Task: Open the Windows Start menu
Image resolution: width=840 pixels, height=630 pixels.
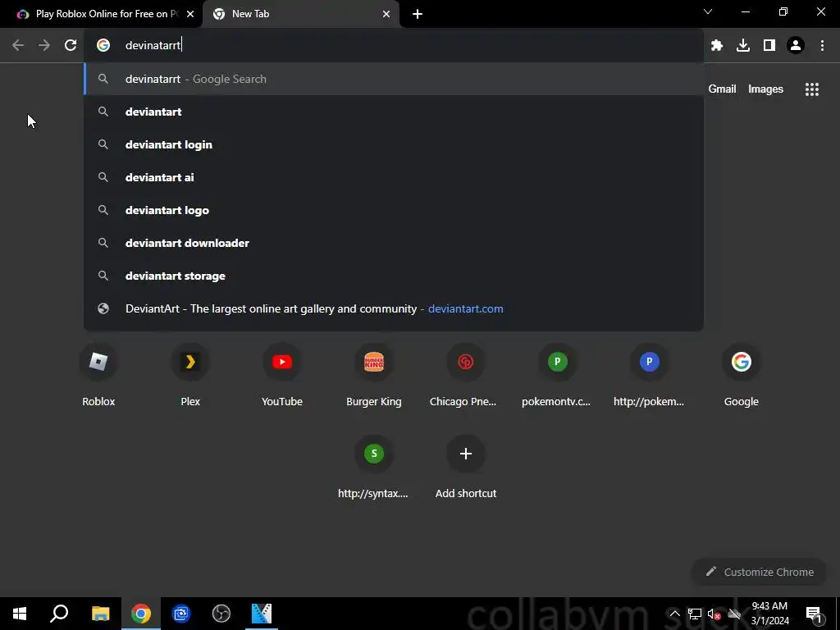Action: (20, 614)
